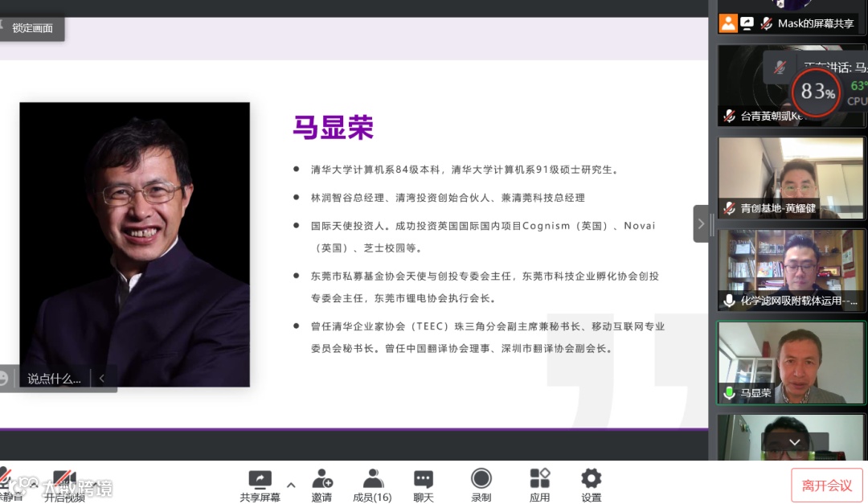Screen dimensions: 868x504
Task: Click orange host avatar icon on Mask tile
Action: point(728,23)
